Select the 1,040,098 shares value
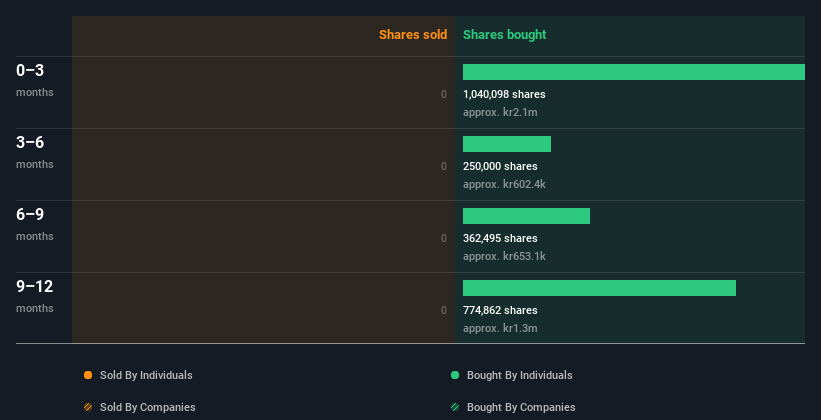 504,94
